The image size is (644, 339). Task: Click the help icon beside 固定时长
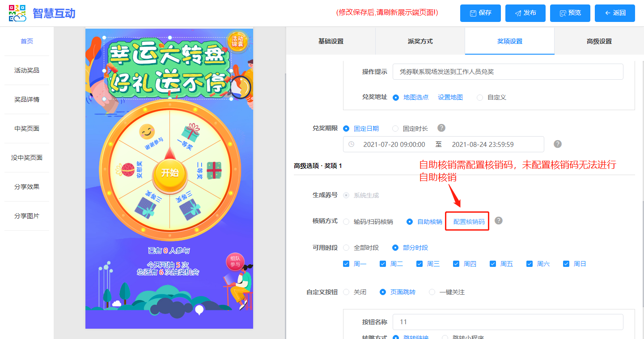pos(441,128)
